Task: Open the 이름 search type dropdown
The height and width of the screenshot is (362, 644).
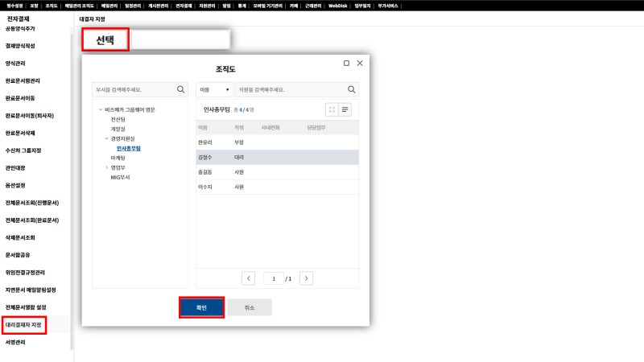Action: pos(214,89)
